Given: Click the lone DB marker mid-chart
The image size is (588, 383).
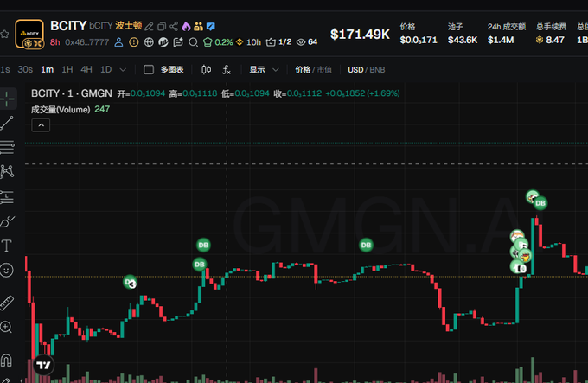Looking at the screenshot, I should coord(366,245).
